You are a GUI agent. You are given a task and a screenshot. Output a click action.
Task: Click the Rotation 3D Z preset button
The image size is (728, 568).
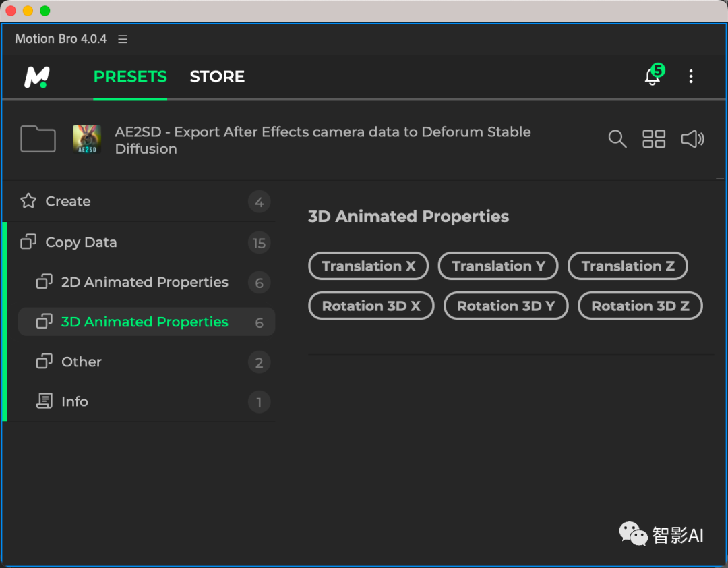point(640,306)
